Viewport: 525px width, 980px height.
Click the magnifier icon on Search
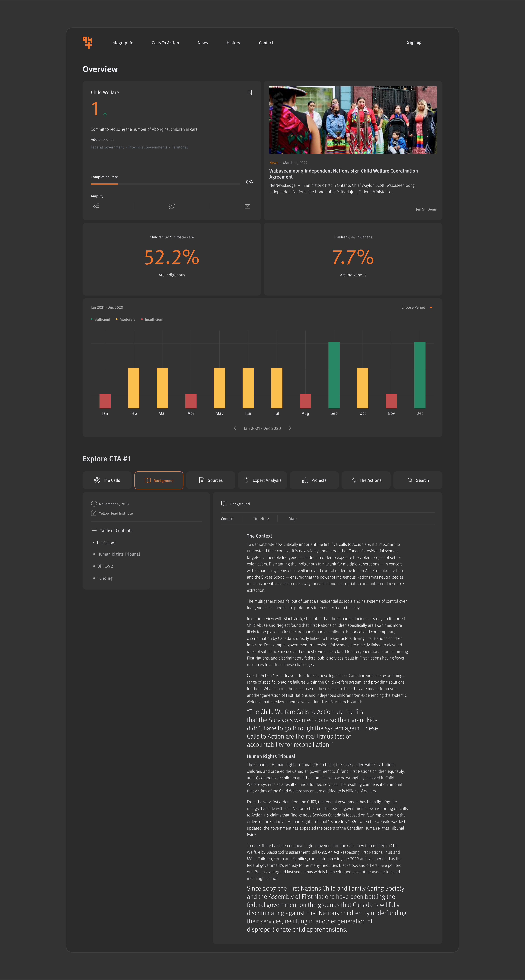click(410, 480)
